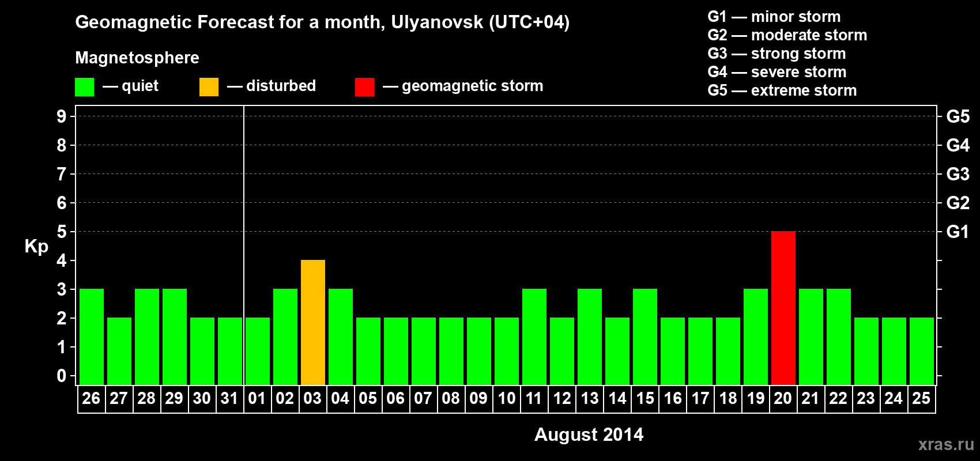Click the G3 right axis label
Viewport: 980px width, 461px height.
[958, 174]
